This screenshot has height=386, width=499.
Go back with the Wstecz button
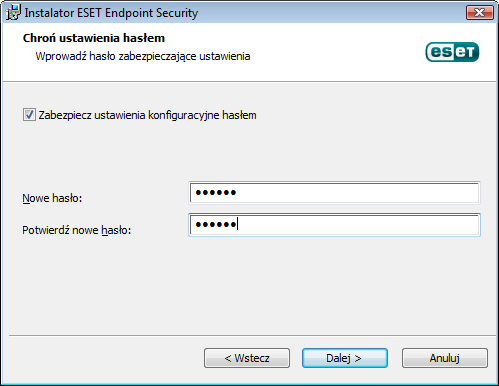coord(247,358)
